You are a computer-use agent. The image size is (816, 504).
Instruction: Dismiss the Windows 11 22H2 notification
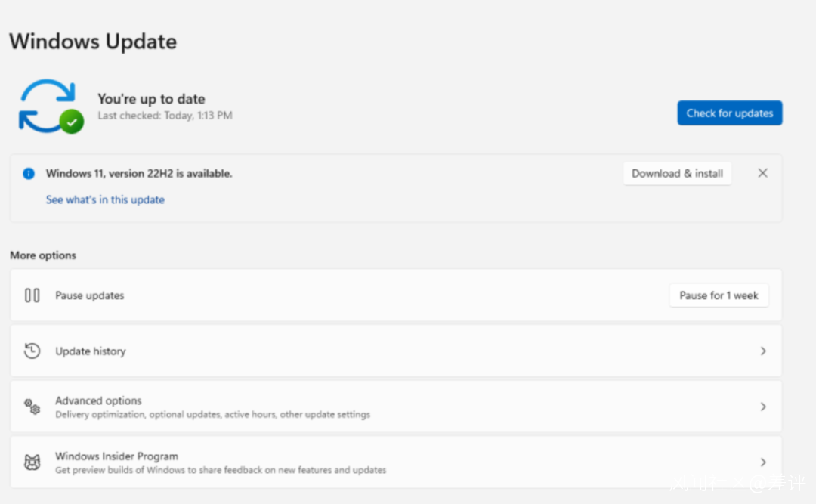click(762, 173)
